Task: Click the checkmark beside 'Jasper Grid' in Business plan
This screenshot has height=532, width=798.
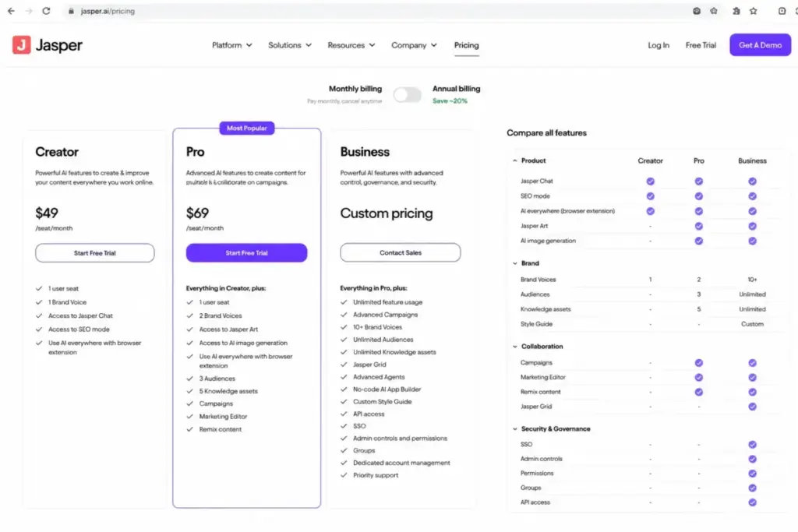Action: tap(344, 365)
